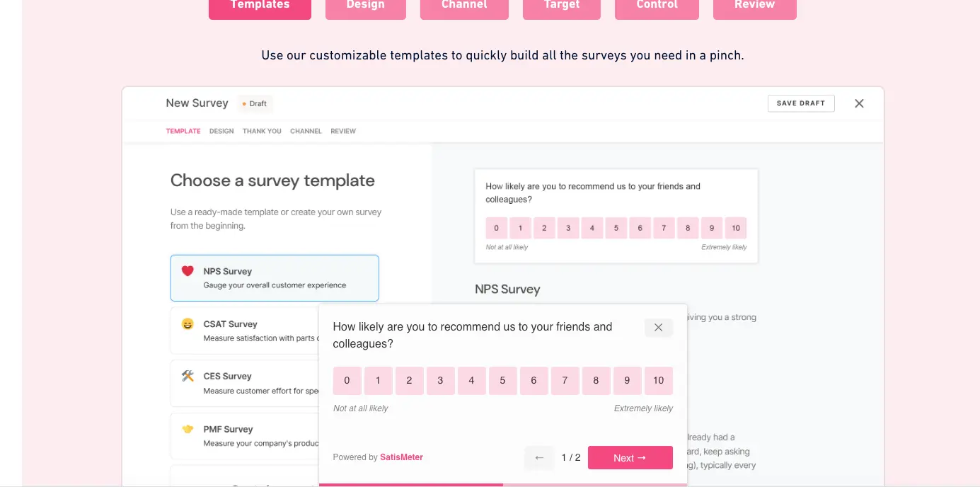
Task: Switch to the Channel tab
Action: pyautogui.click(x=464, y=6)
